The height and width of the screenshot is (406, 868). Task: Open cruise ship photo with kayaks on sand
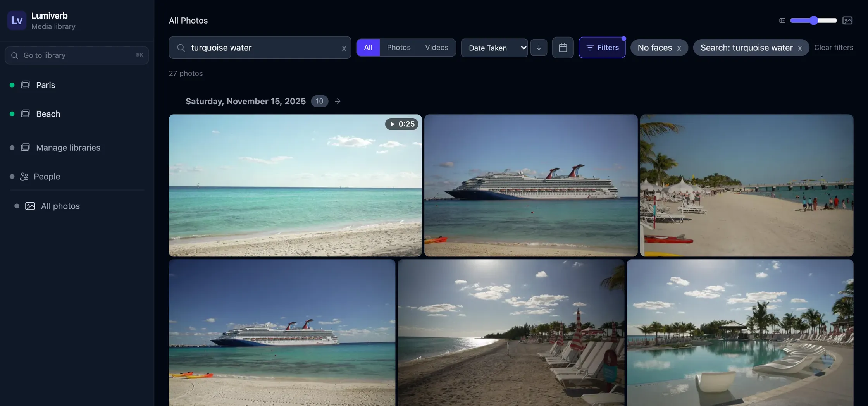(282, 333)
